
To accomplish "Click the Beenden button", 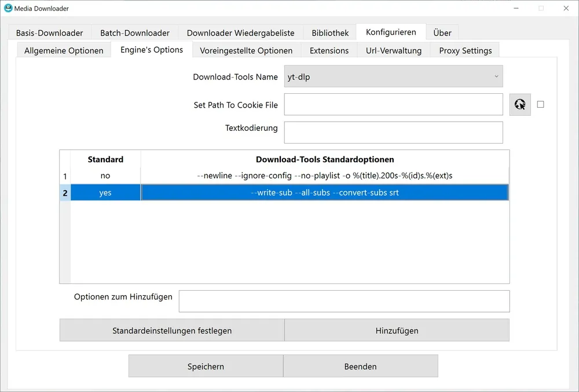I will pos(360,367).
